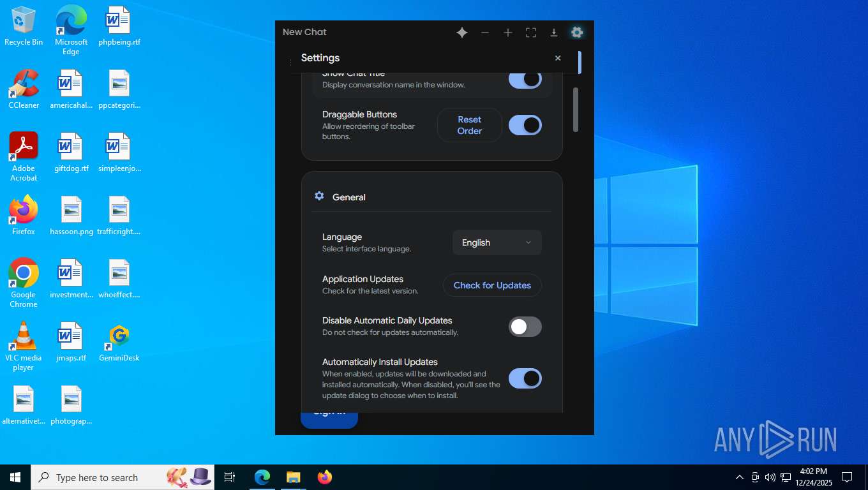Disable the Draggable Buttons switch
Screen dimensions: 868x490
pos(525,125)
